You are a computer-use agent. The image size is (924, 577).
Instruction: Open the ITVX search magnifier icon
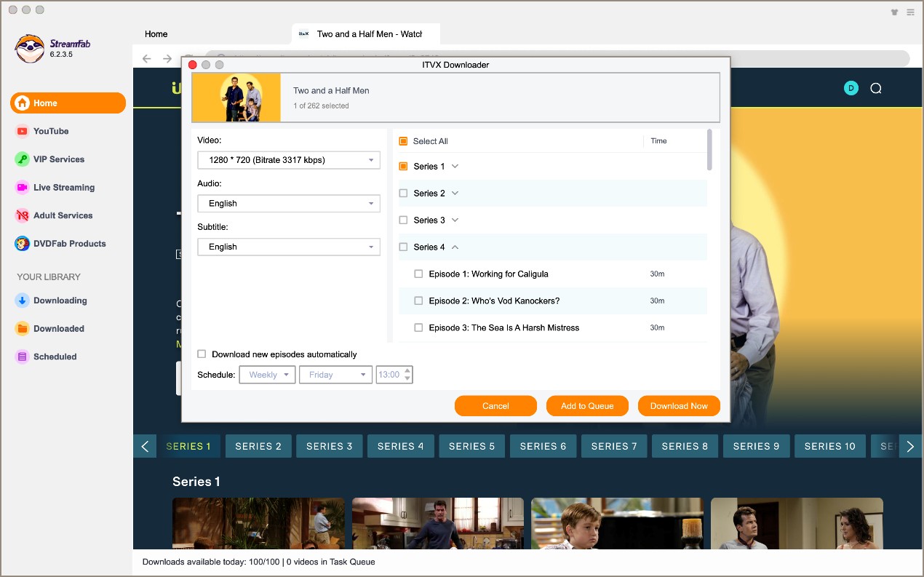876,88
